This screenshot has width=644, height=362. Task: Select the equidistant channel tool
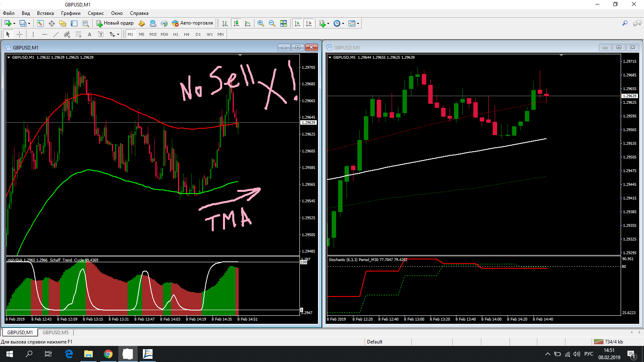coord(67,34)
